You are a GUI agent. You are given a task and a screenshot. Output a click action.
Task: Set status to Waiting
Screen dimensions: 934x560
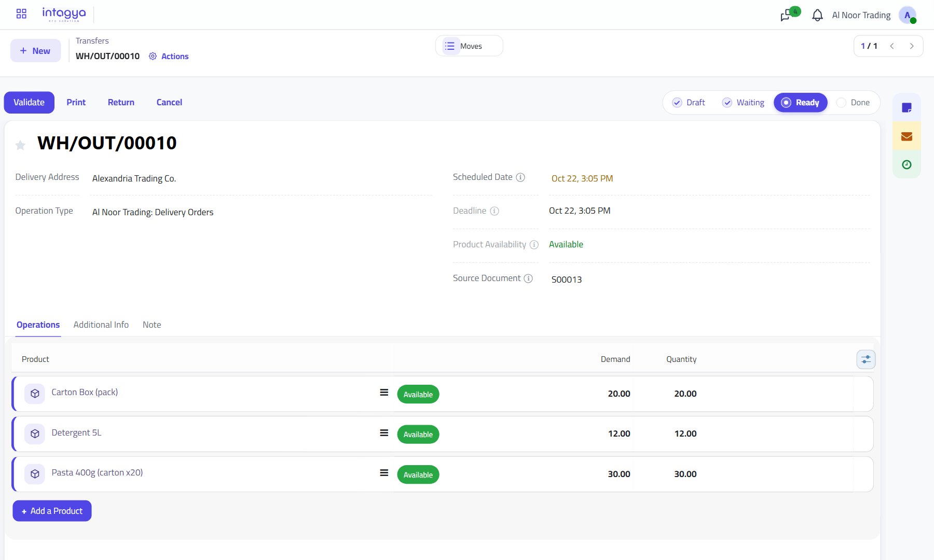[743, 103]
